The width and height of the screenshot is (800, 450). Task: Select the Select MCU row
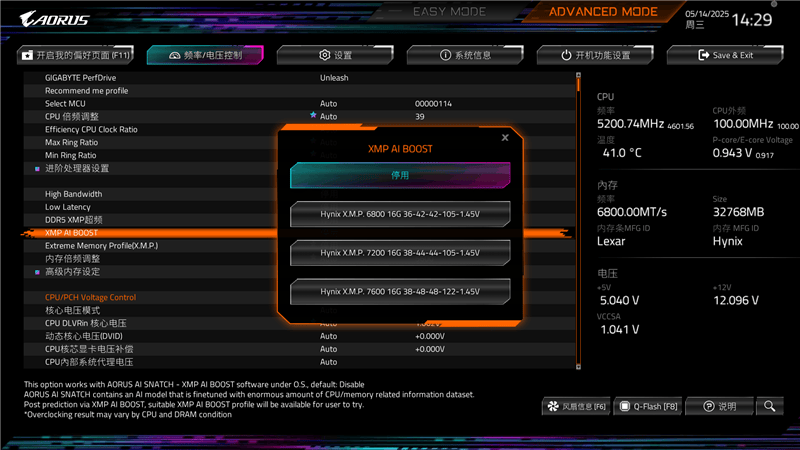pos(299,104)
